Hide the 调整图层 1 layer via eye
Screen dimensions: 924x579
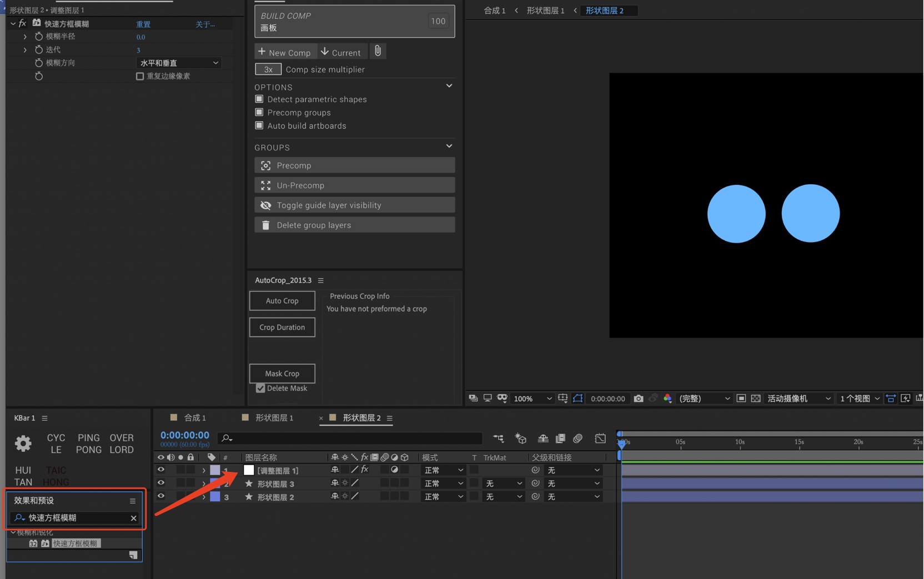161,470
